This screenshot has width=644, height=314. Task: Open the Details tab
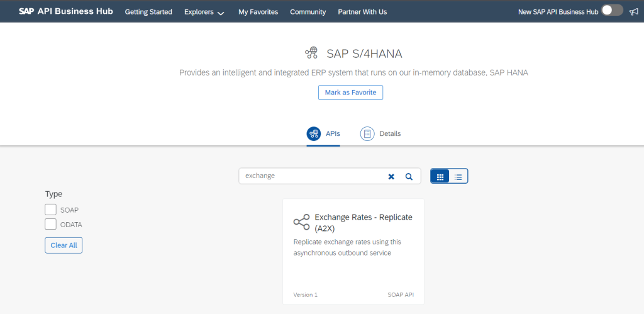(x=380, y=133)
